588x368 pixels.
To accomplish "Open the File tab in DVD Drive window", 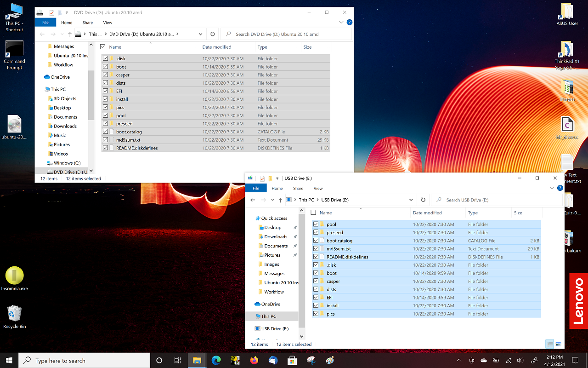I will click(x=45, y=22).
